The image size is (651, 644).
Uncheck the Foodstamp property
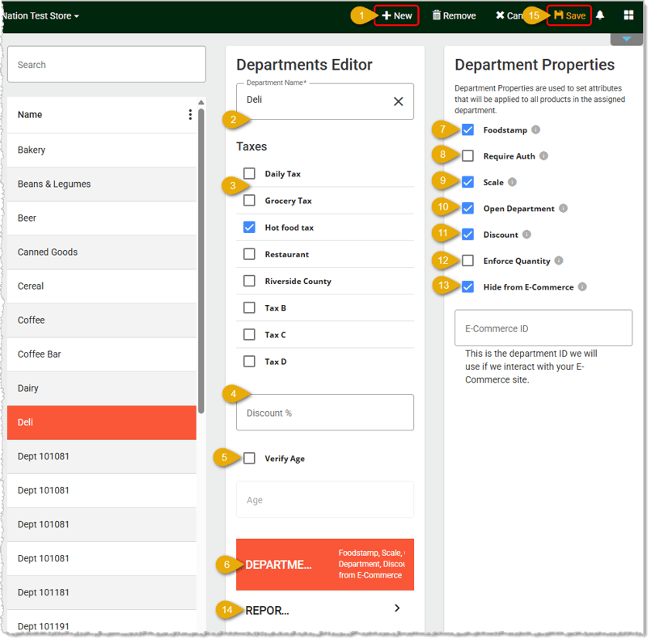[x=468, y=129]
